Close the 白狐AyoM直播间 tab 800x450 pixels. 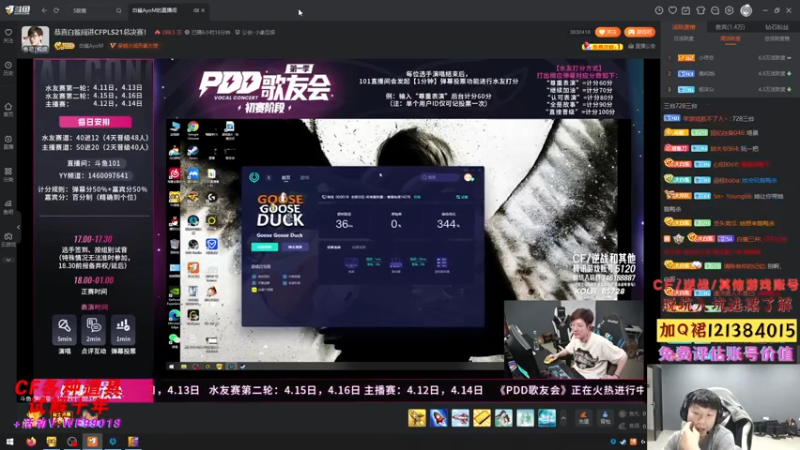pyautogui.click(x=203, y=10)
